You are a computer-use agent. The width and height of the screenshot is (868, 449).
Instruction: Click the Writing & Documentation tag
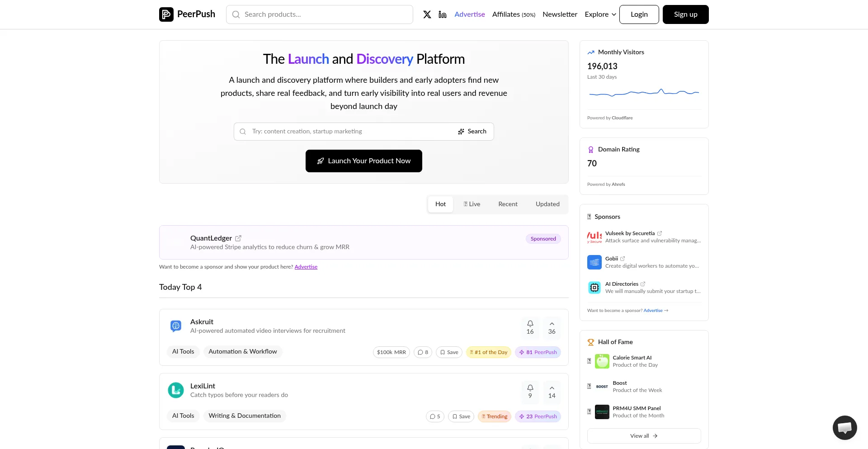click(245, 416)
